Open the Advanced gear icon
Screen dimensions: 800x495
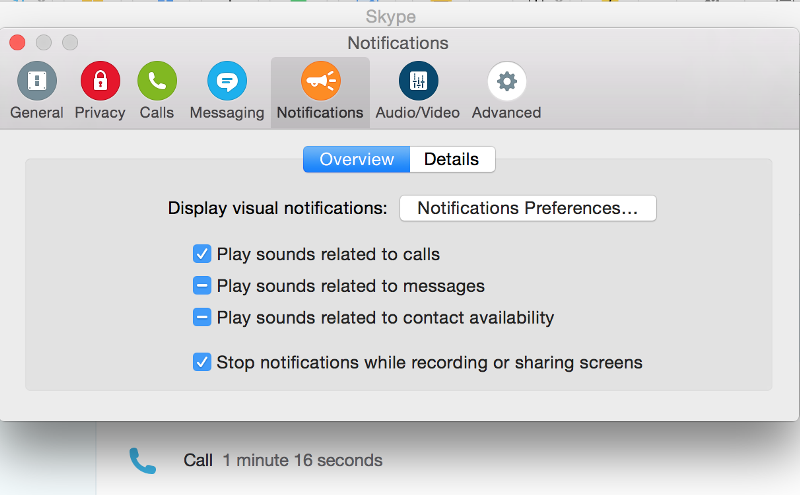(506, 82)
